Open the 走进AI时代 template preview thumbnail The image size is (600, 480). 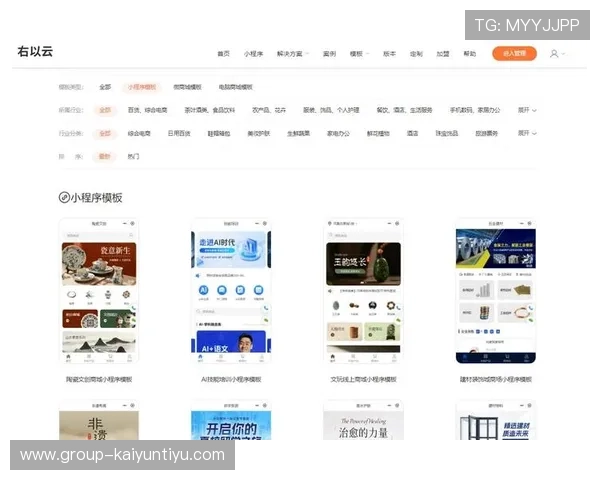click(x=231, y=291)
